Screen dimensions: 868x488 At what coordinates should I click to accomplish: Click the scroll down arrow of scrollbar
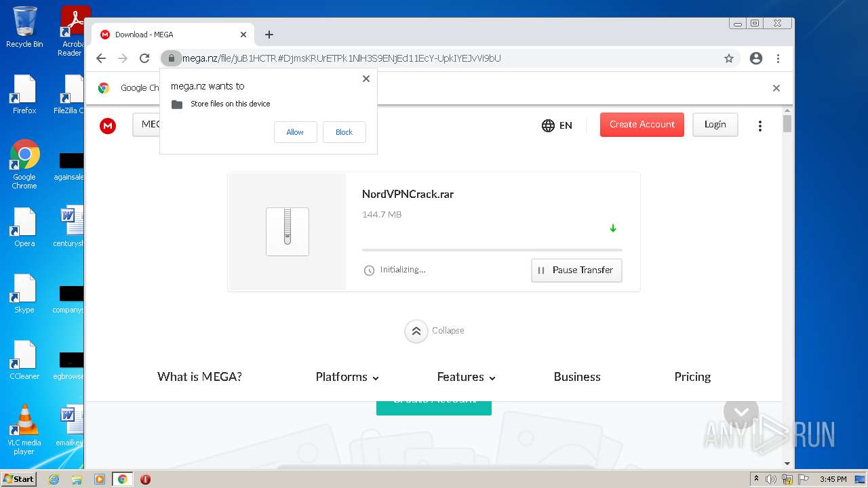(787, 464)
